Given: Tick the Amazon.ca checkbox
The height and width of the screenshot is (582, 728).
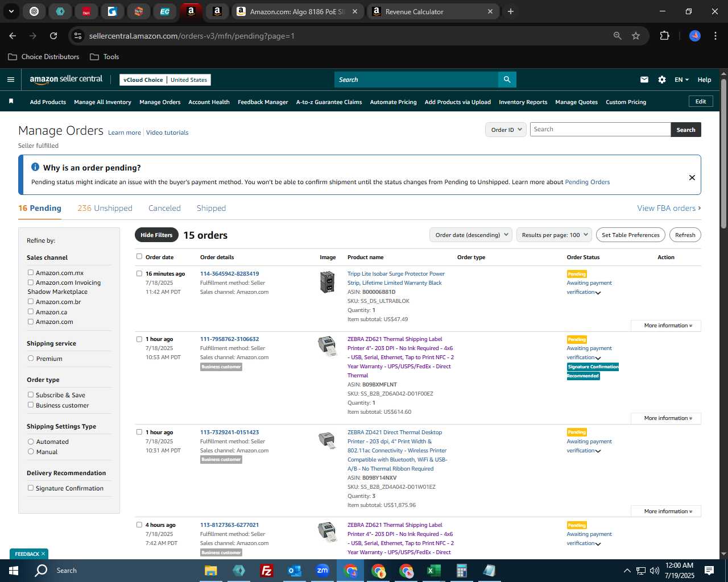Looking at the screenshot, I should tap(31, 311).
